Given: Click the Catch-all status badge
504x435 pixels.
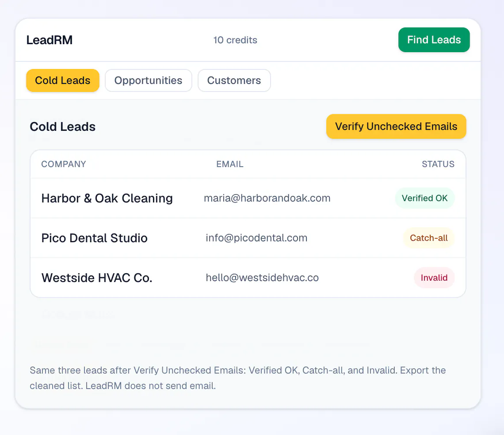Looking at the screenshot, I should (429, 238).
